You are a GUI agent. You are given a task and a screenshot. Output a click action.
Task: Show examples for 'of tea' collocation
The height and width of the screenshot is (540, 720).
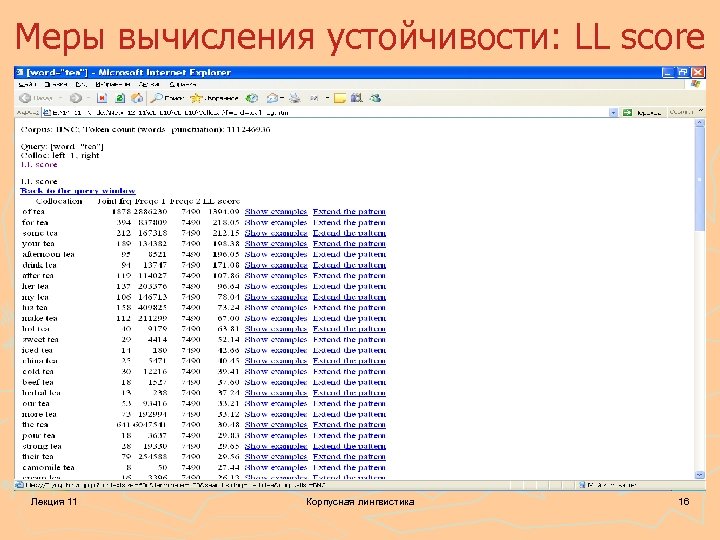tap(276, 212)
